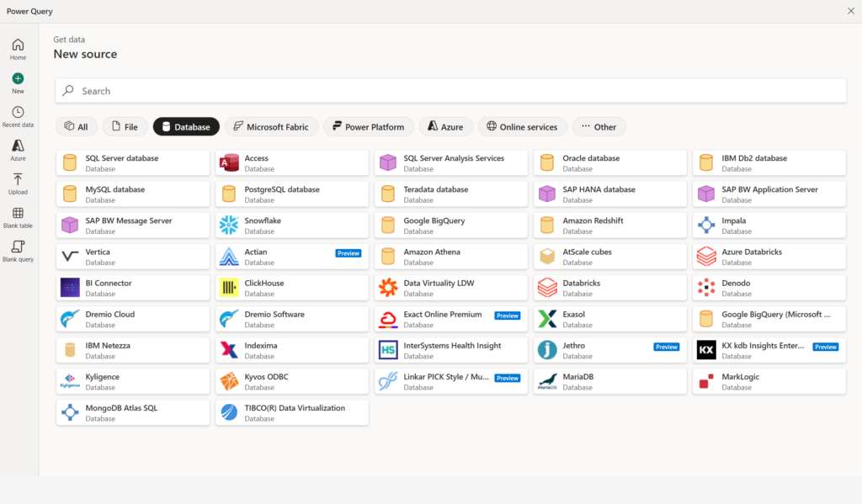Create a Blank query from sidebar
Image resolution: width=862 pixels, height=504 pixels.
pos(18,251)
